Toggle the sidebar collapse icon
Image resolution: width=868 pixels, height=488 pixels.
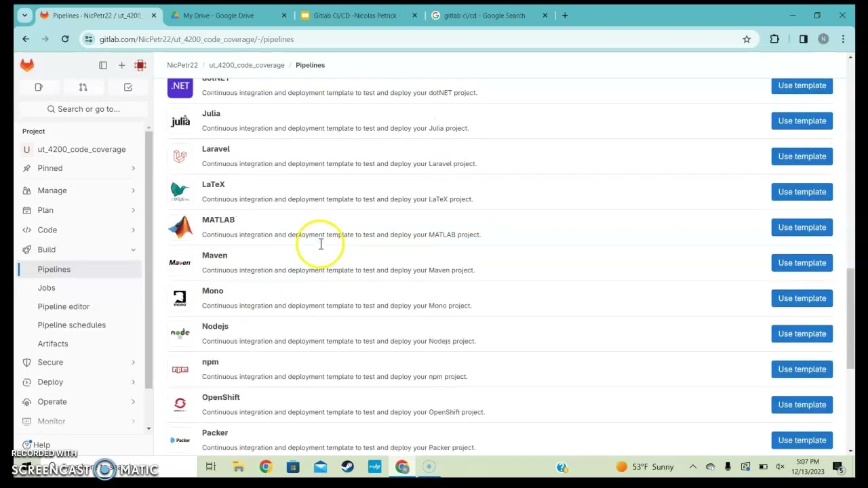(x=103, y=65)
